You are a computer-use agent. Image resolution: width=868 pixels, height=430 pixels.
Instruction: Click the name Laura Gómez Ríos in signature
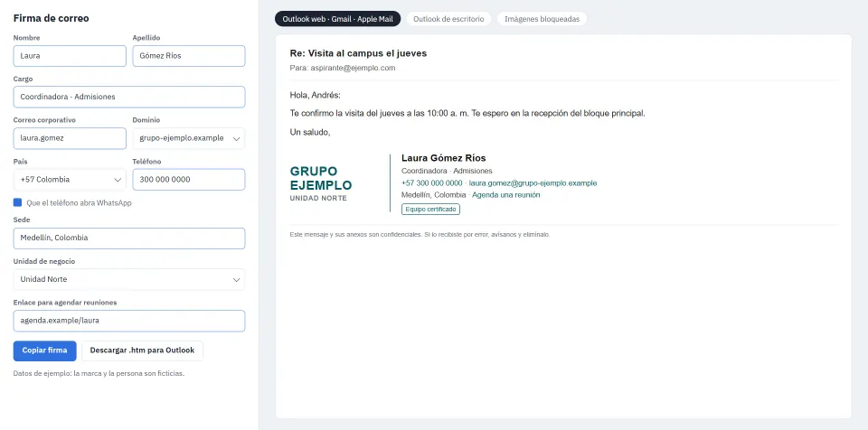443,158
